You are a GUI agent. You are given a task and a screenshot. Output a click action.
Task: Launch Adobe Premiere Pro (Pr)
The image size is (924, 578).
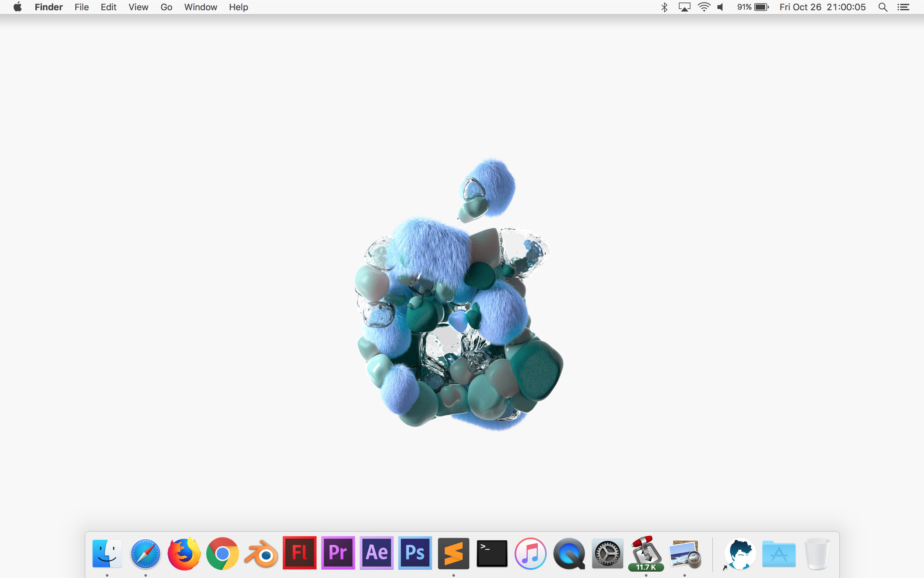pos(338,553)
